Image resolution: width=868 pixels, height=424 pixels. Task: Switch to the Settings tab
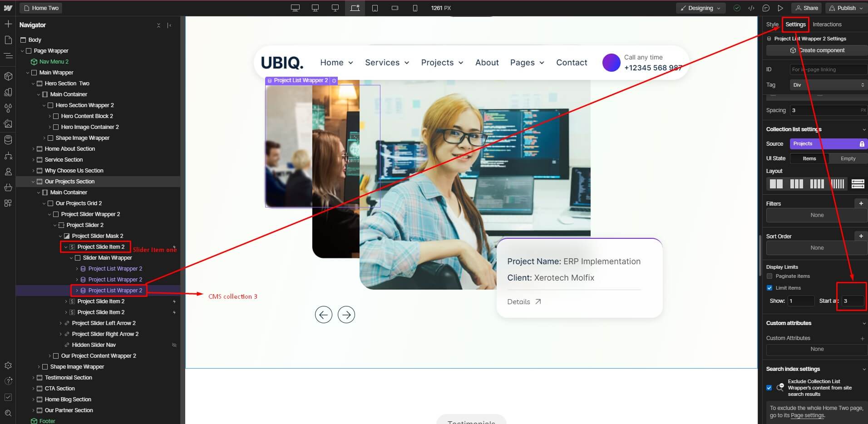pos(795,25)
